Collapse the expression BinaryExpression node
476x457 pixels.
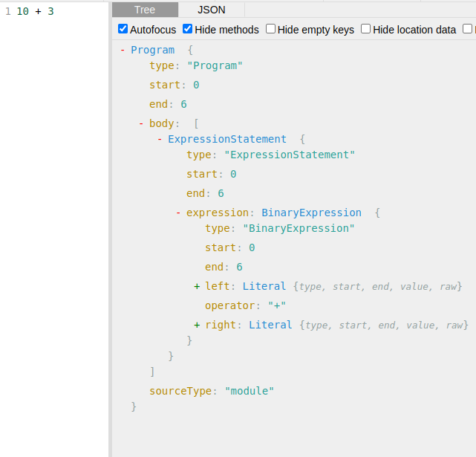tap(178, 213)
